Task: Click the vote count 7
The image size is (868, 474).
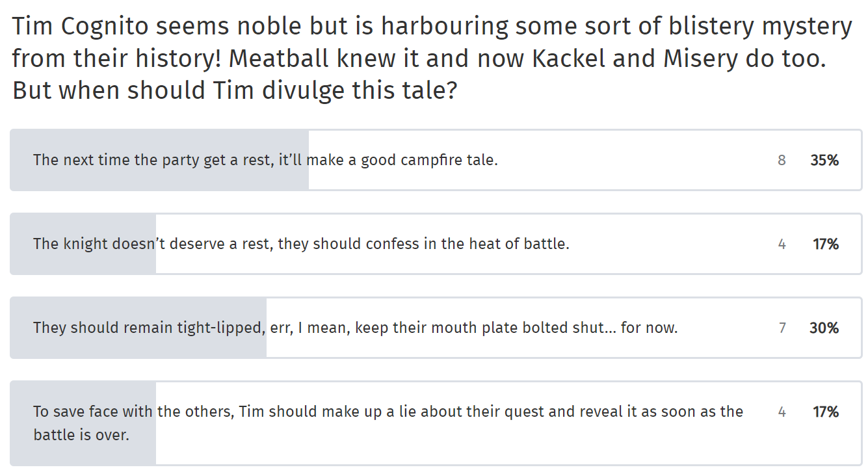Action: (x=782, y=328)
